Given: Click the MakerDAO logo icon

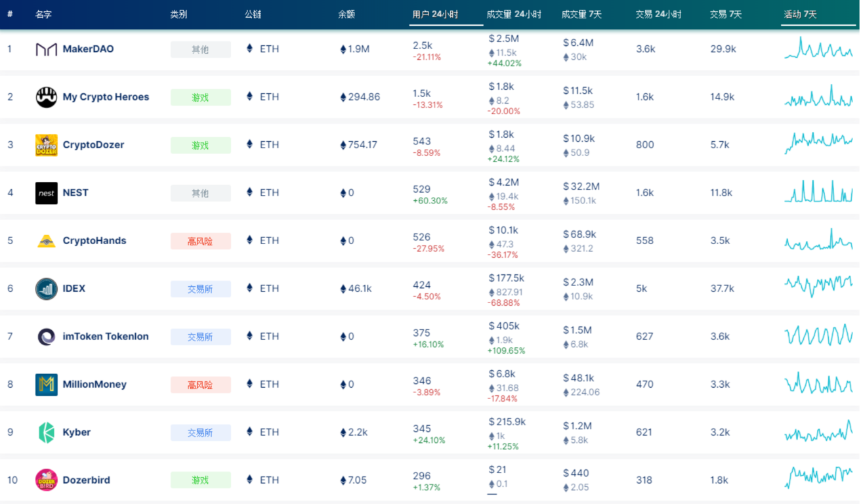Looking at the screenshot, I should pyautogui.click(x=47, y=49).
